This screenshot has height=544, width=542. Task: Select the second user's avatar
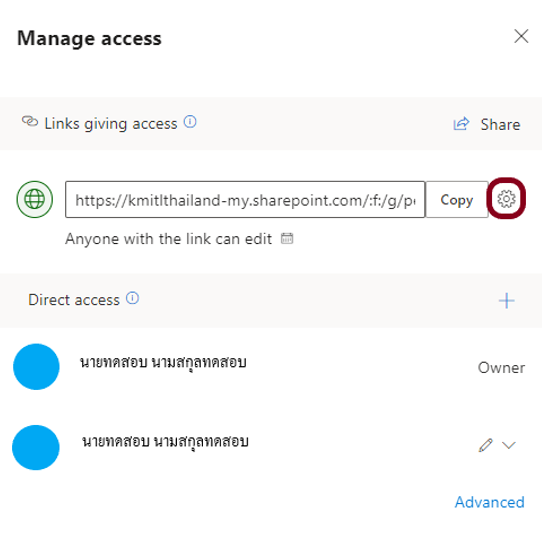[x=36, y=448]
